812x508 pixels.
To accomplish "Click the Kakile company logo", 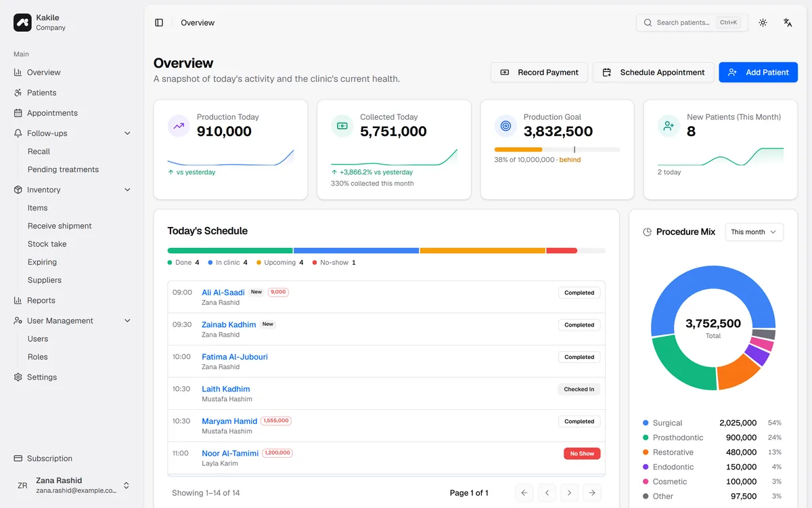I will click(x=22, y=22).
